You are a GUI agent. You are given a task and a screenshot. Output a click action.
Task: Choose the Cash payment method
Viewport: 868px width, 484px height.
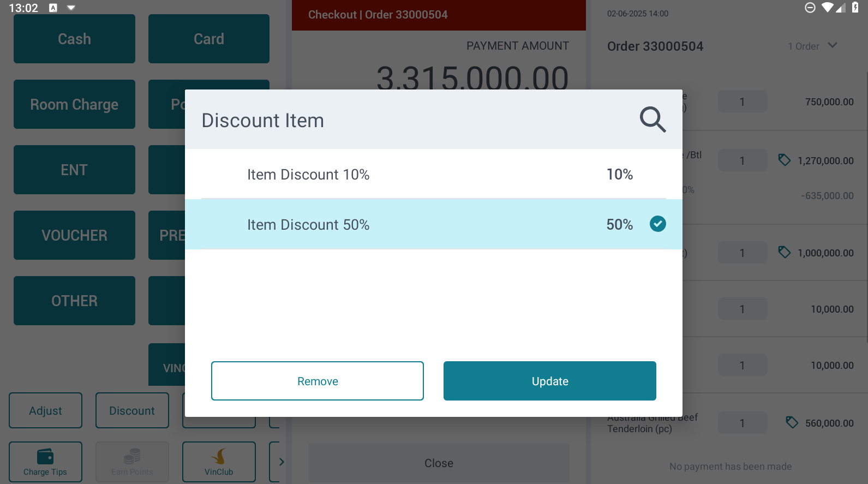(x=74, y=39)
